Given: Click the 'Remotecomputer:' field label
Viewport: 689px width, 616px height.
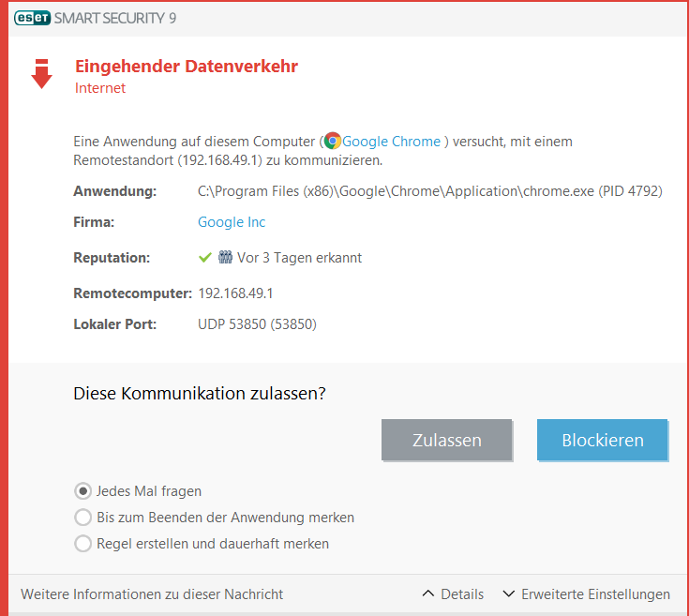Looking at the screenshot, I should click(x=133, y=293).
